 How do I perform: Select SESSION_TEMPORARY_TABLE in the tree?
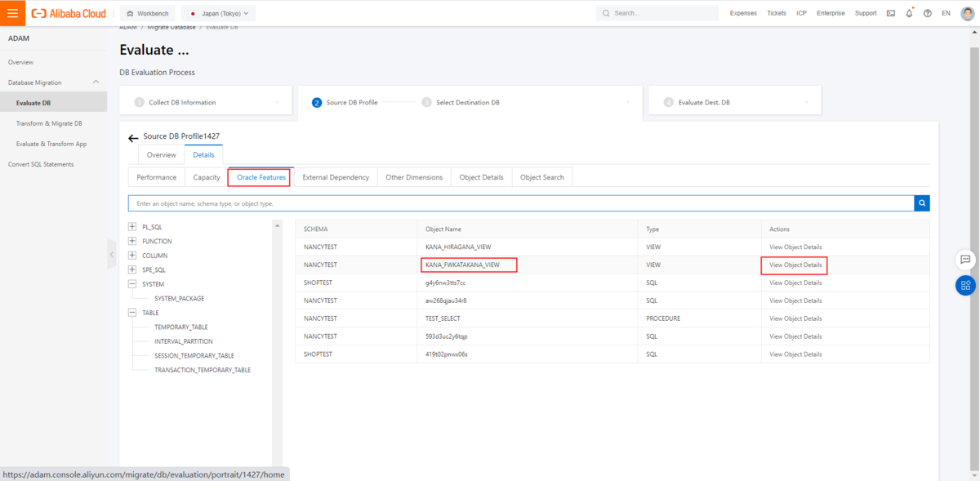tap(194, 356)
